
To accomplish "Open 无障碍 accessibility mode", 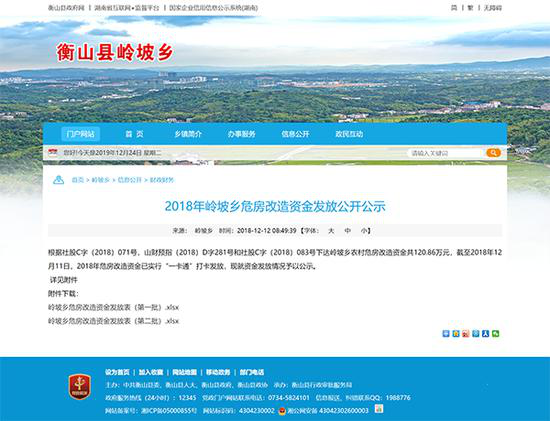I will coord(493,8).
